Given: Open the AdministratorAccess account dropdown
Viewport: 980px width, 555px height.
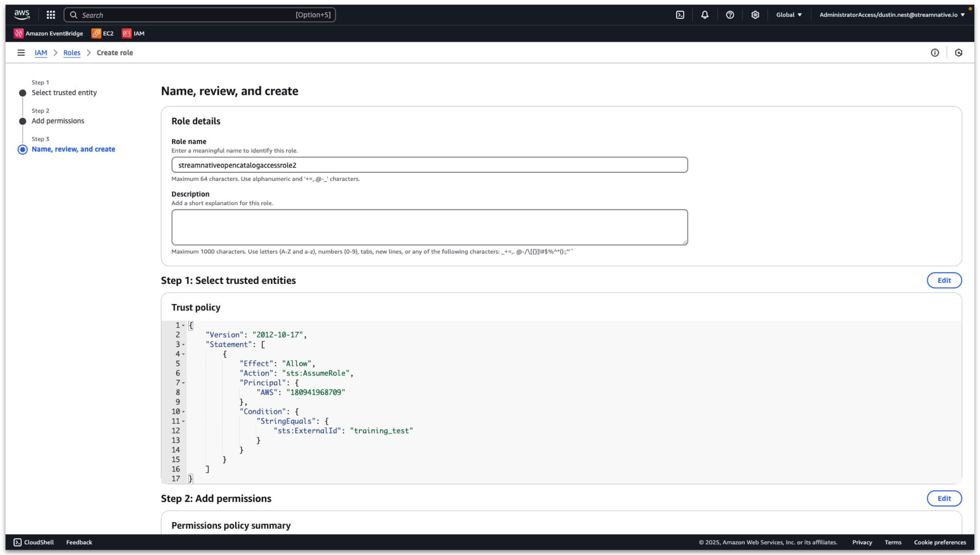Looking at the screenshot, I should [891, 15].
